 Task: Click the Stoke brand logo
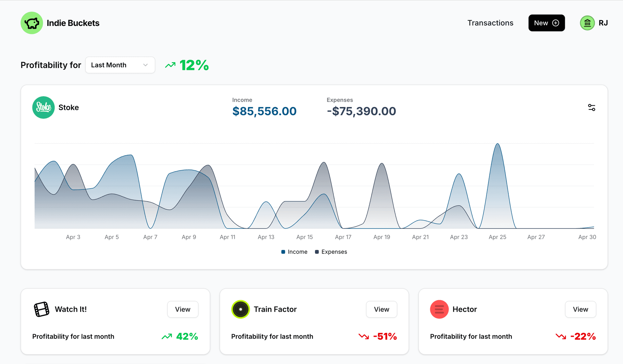pos(43,108)
